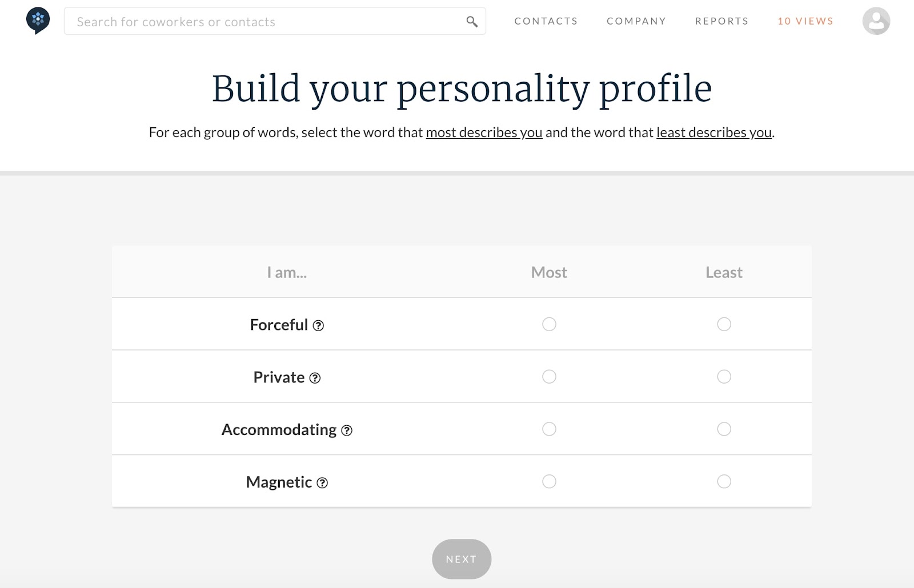Select Least for the word Magnetic
This screenshot has height=588, width=914.
[x=724, y=481]
